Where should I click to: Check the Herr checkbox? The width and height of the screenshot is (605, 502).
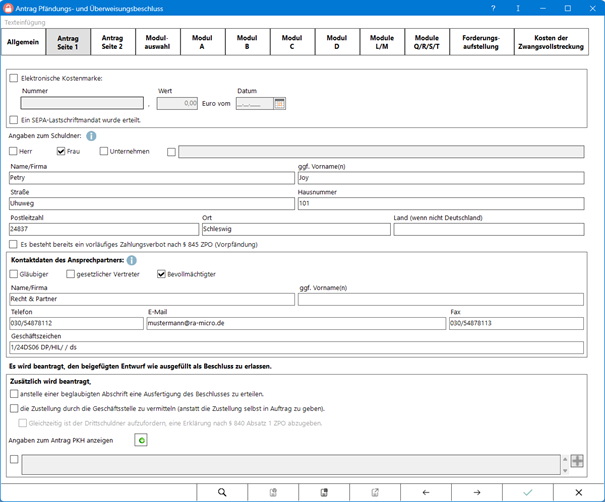(13, 151)
